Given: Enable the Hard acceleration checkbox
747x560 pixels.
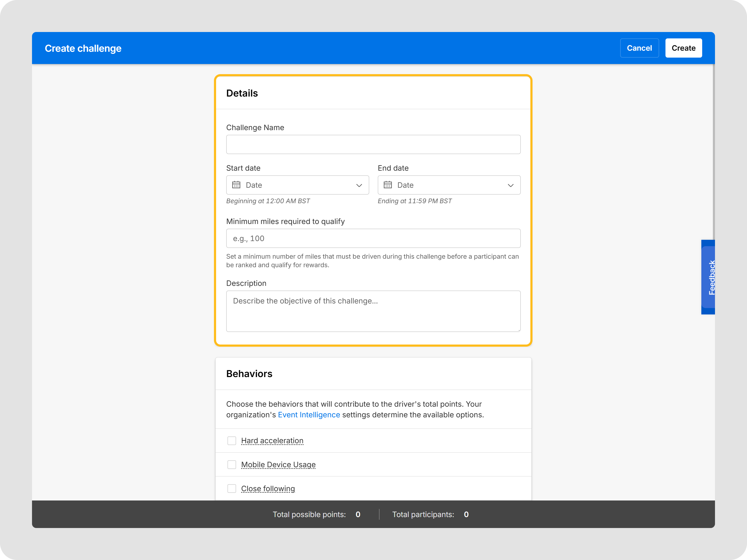Looking at the screenshot, I should [x=232, y=441].
